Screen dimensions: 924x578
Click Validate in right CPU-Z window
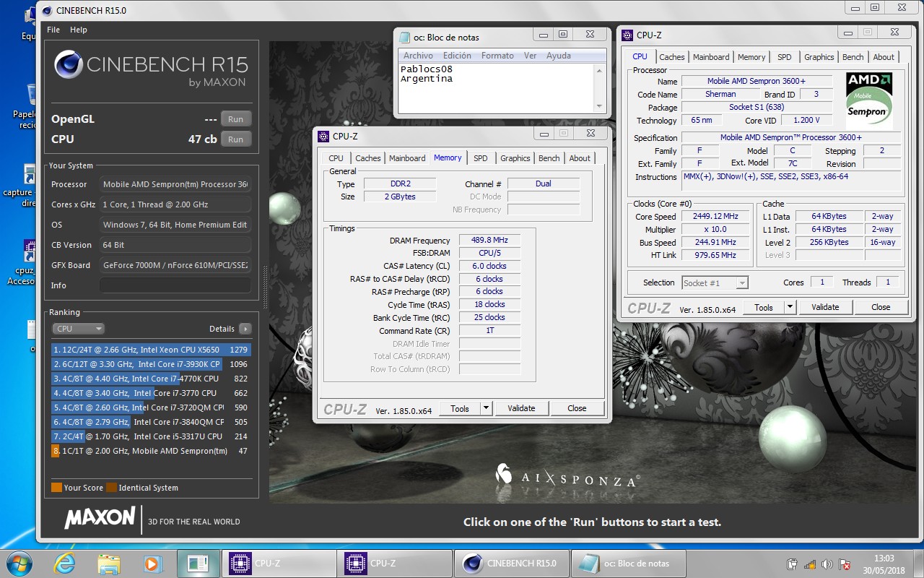(x=825, y=307)
